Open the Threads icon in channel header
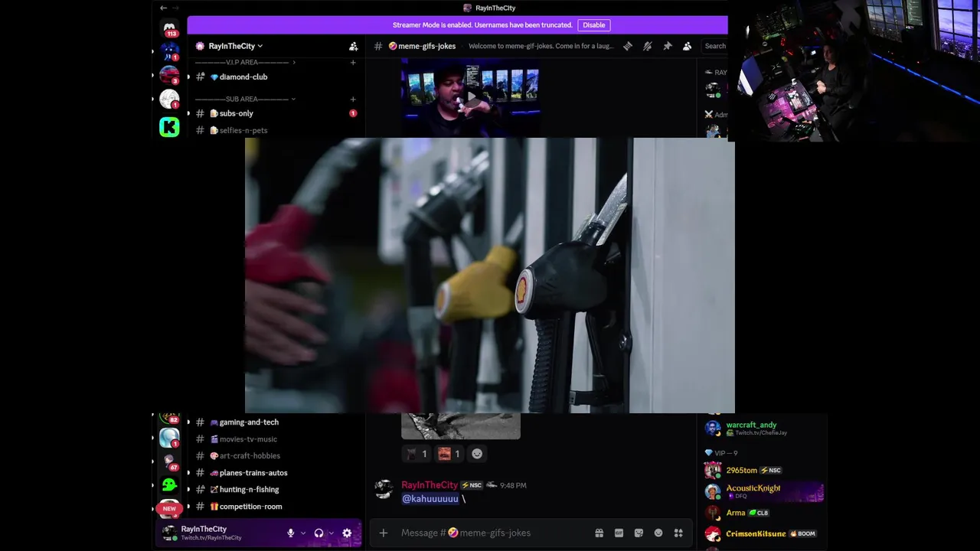This screenshot has height=551, width=980. pos(628,46)
